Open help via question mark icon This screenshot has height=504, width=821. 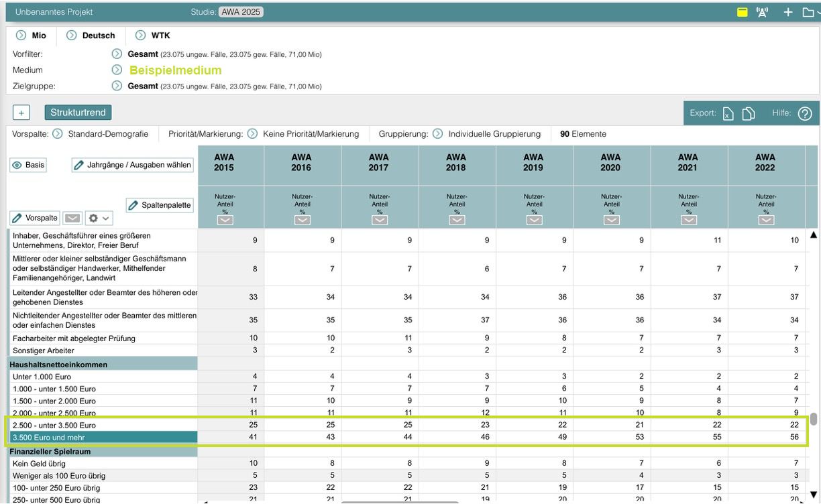(805, 114)
